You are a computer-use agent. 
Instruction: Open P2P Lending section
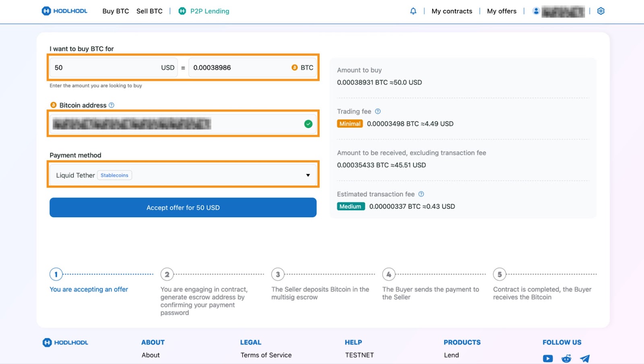(x=210, y=11)
